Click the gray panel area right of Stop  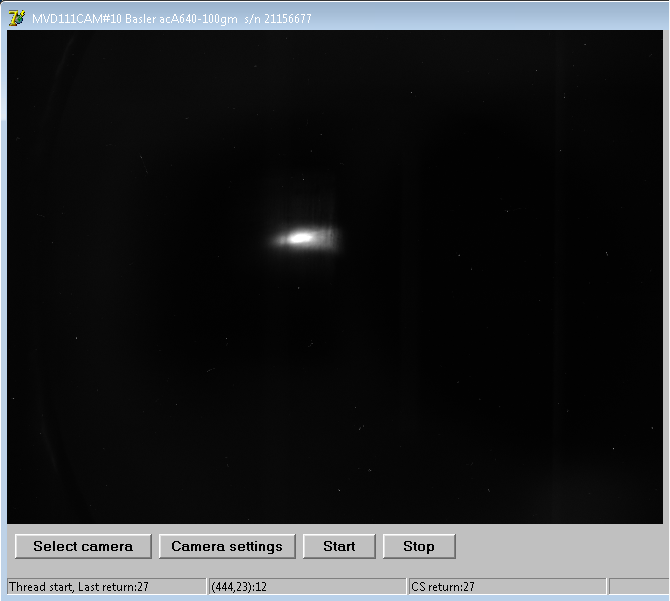click(560, 546)
